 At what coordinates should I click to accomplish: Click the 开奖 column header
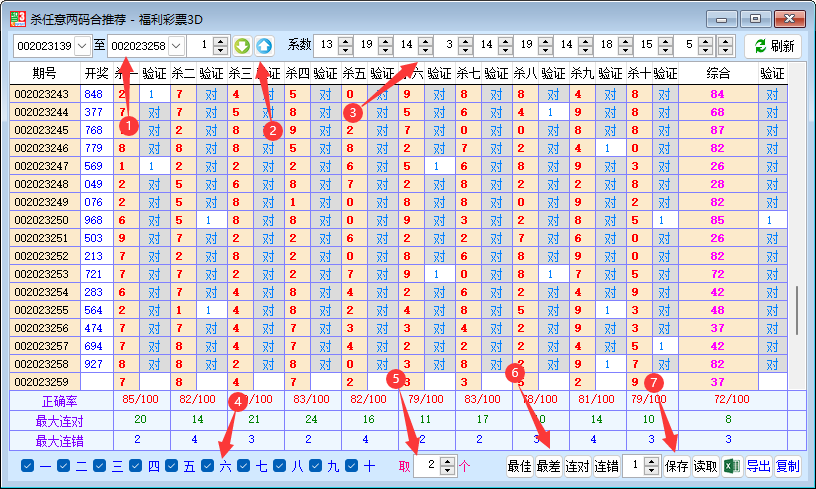point(96,73)
